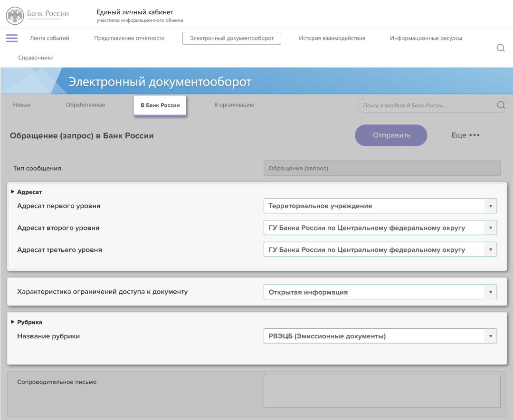The height and width of the screenshot is (420, 513).
Task: Click the Тип сообщения disabled field
Action: click(382, 168)
